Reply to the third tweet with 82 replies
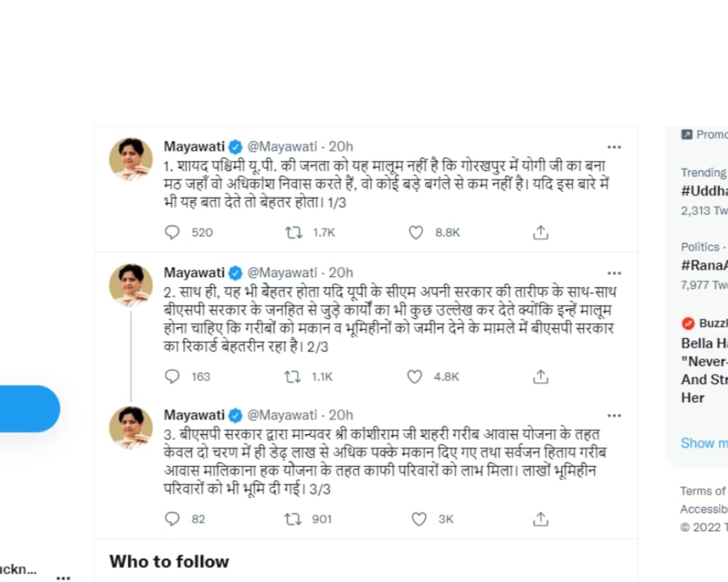728x582 pixels. [173, 519]
